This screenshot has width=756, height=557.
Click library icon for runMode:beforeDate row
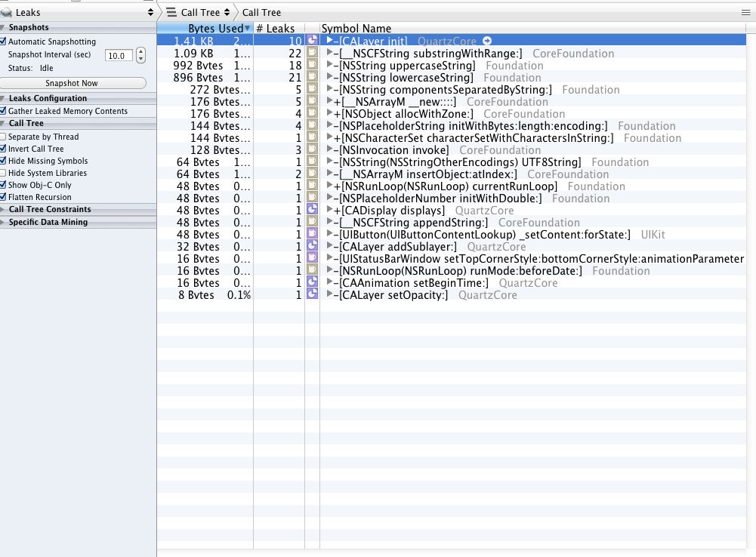(313, 269)
